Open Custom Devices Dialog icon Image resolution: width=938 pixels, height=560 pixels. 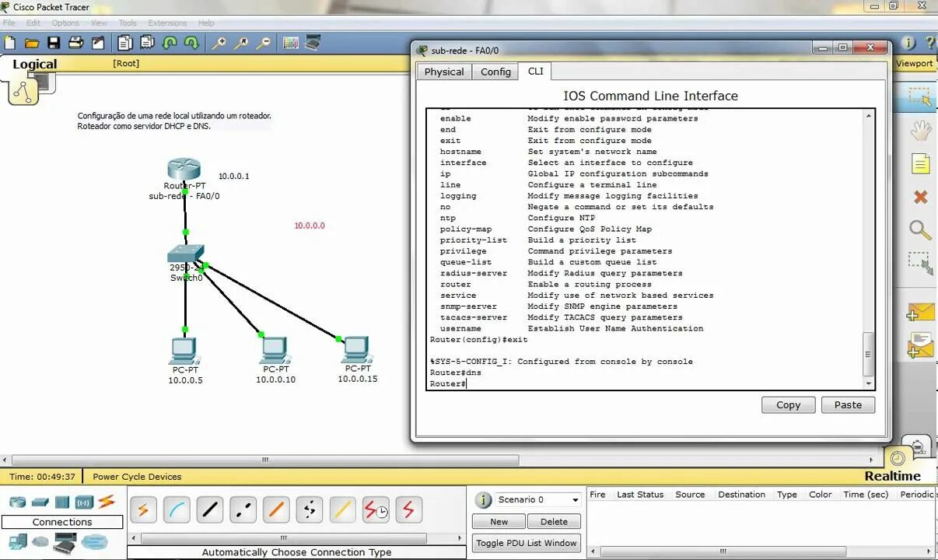[313, 43]
